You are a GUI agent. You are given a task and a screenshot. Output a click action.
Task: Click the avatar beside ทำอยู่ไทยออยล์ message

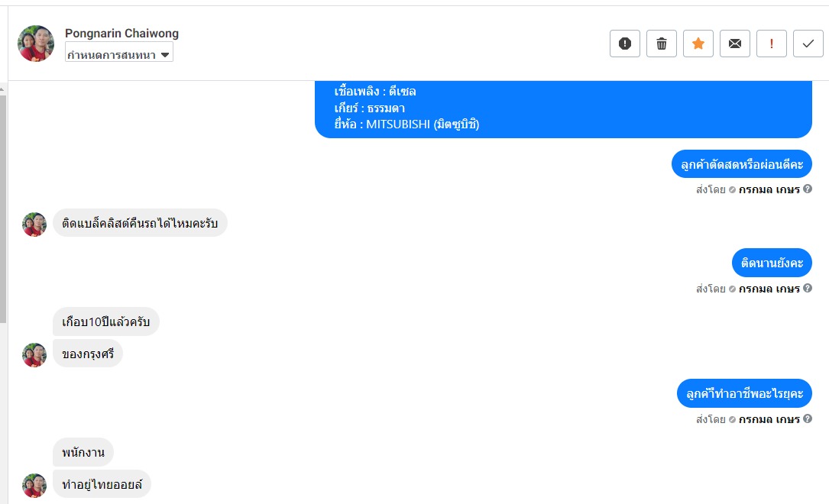click(x=34, y=485)
